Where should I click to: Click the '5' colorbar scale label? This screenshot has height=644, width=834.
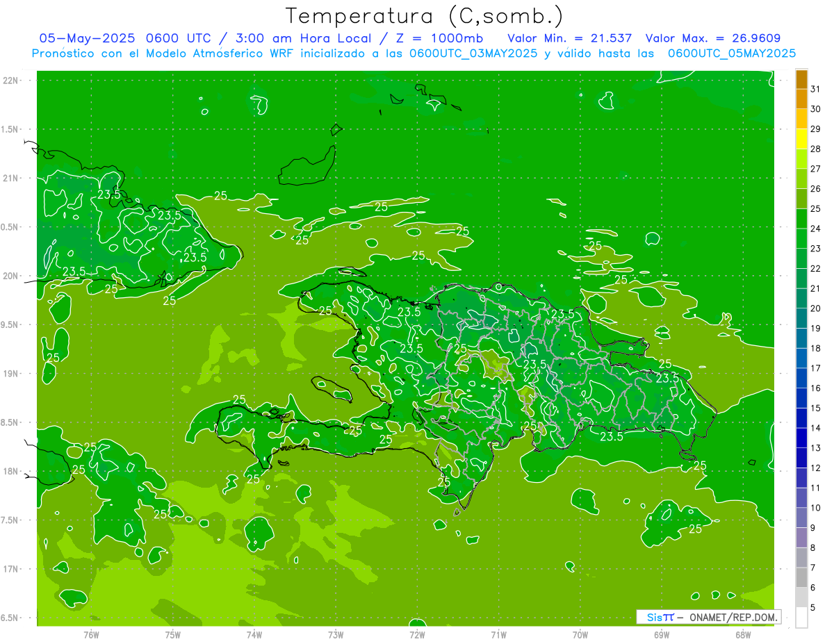tap(813, 608)
